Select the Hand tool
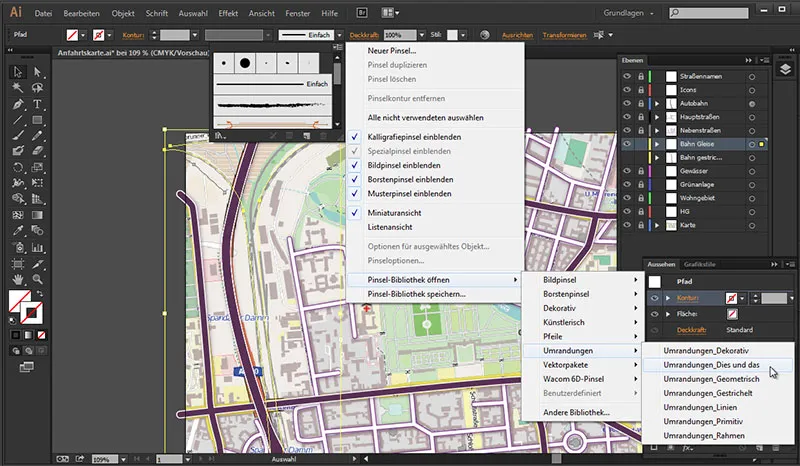Viewport: 800px width, 466px height. coord(18,279)
